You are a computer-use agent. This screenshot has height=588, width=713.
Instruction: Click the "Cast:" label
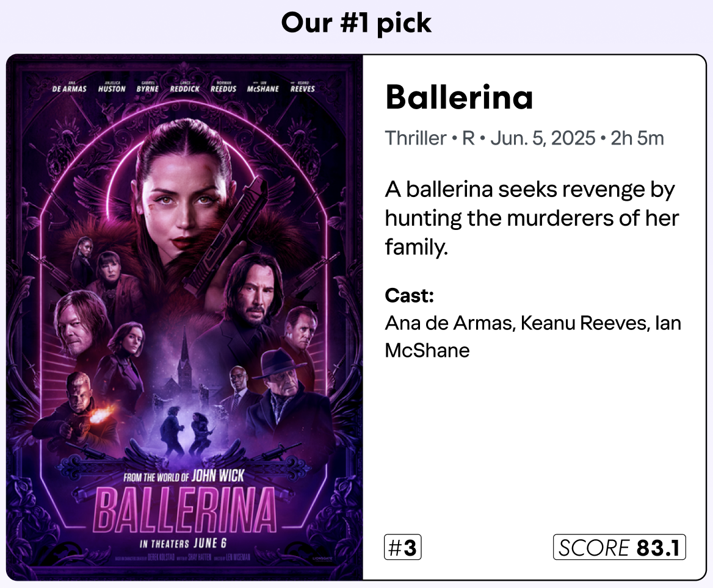[x=409, y=296]
